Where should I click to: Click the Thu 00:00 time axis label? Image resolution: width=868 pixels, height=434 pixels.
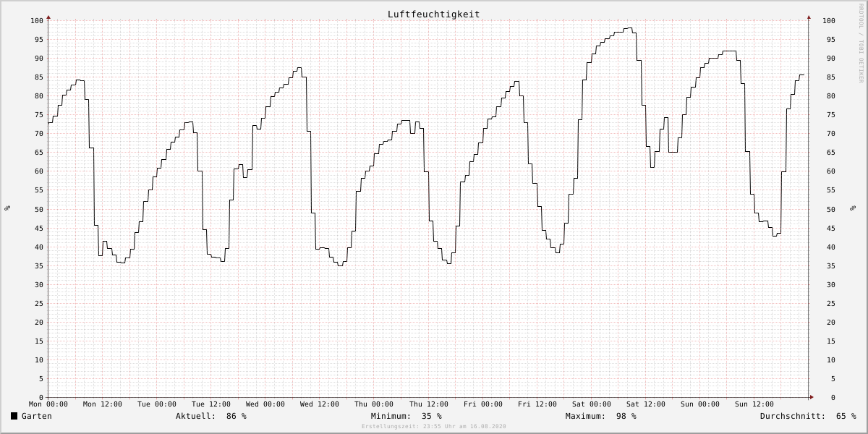[374, 404]
